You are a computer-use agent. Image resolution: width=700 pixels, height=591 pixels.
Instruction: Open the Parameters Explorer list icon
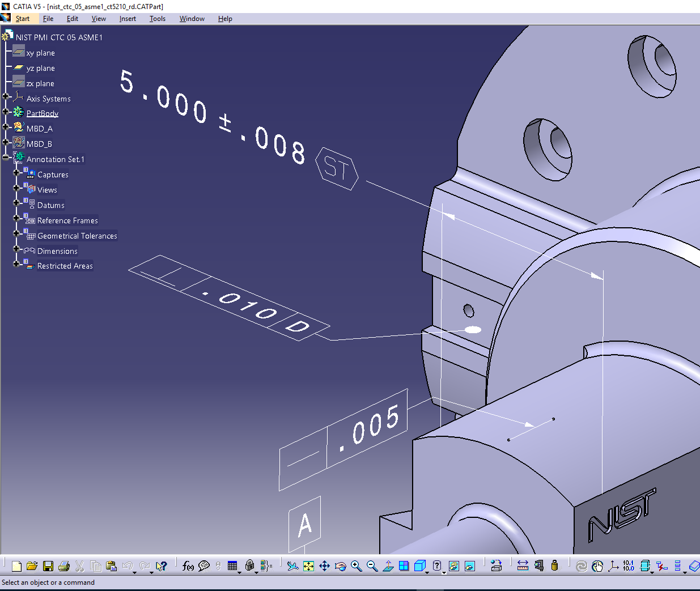coord(266,566)
